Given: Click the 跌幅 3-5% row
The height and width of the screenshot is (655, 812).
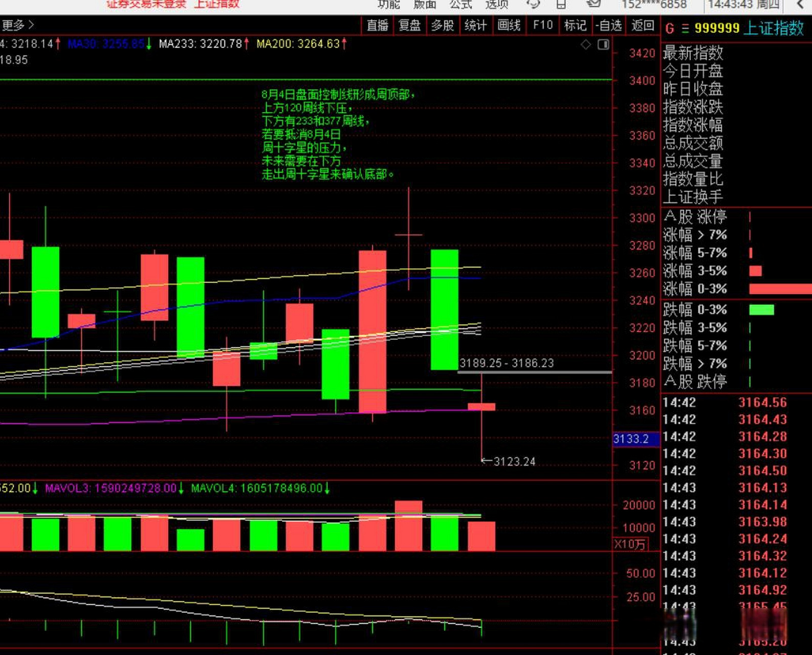Looking at the screenshot, I should click(x=736, y=327).
